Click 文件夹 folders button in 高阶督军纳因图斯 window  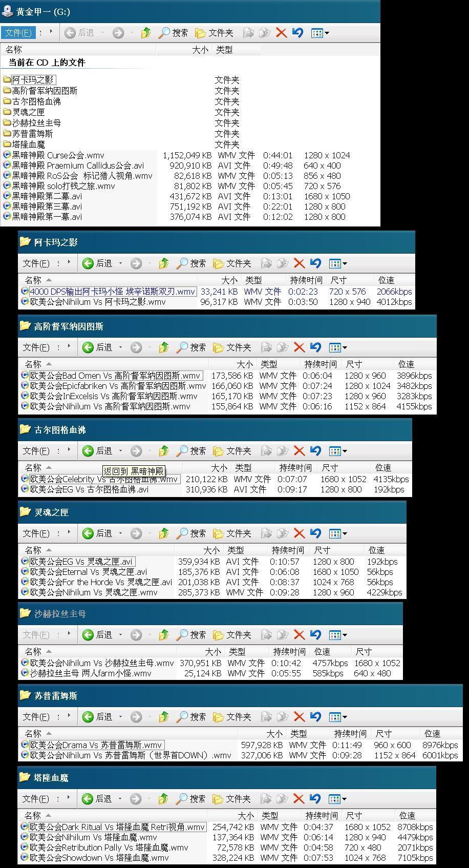[x=232, y=347]
